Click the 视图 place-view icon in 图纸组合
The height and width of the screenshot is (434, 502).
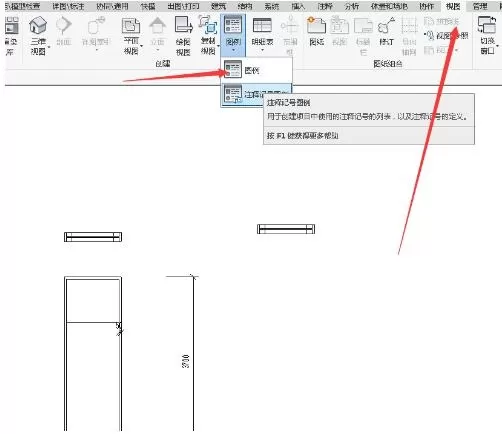[339, 25]
